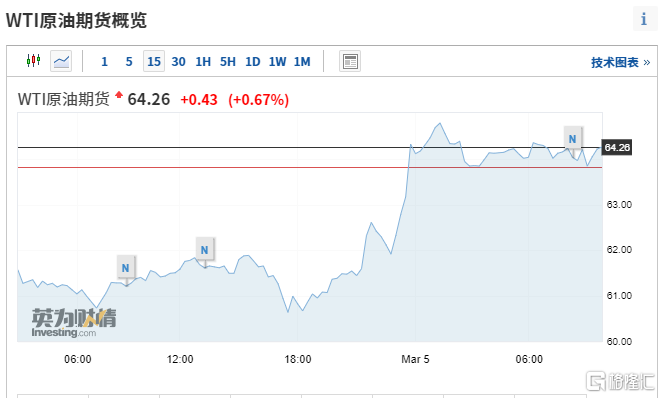Select the 5 minute interval

tap(129, 62)
